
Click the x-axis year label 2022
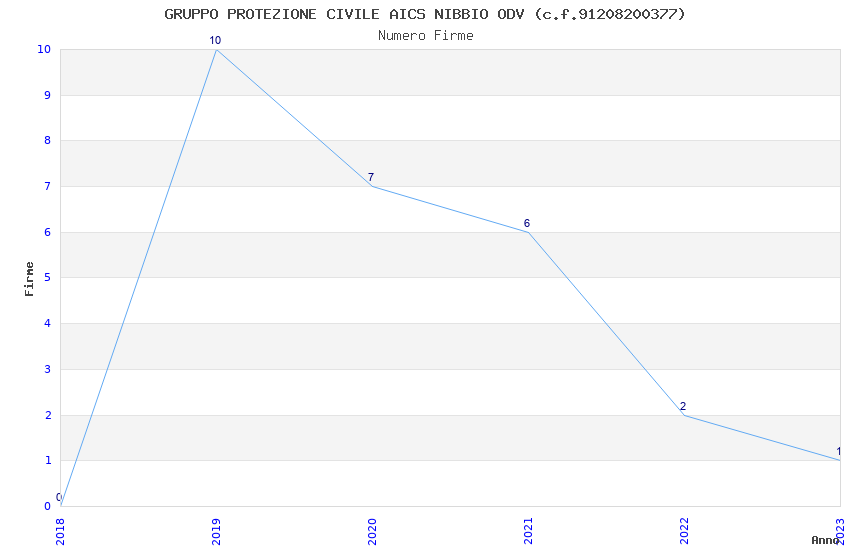684,531
